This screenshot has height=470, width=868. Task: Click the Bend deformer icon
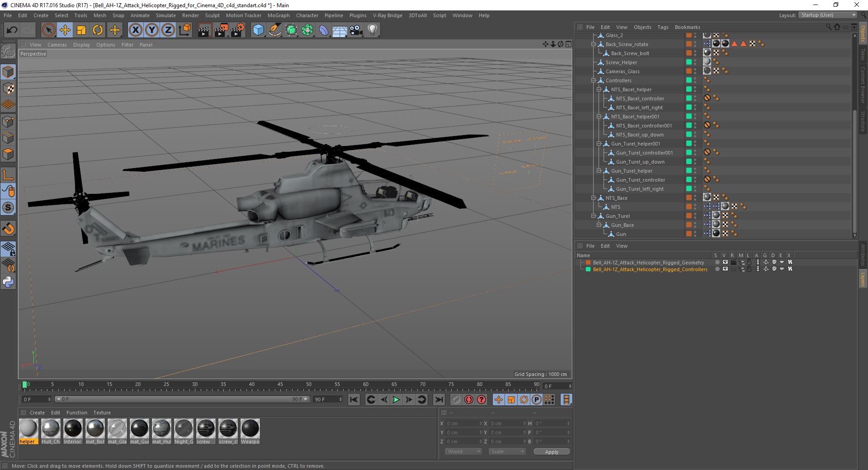324,30
